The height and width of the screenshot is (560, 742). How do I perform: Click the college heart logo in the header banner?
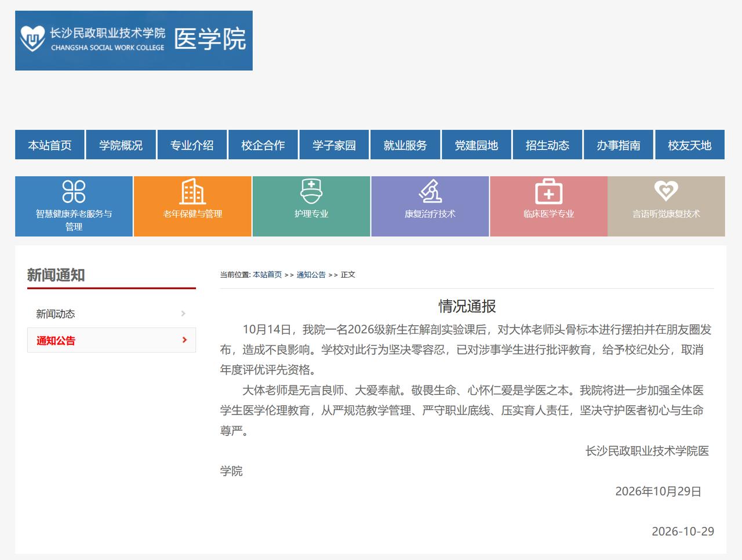tap(32, 38)
